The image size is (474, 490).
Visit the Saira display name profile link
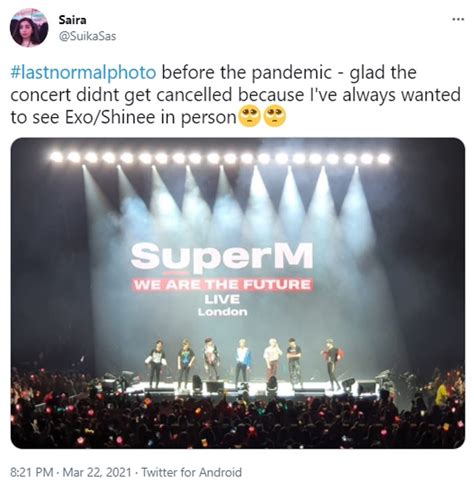(72, 20)
